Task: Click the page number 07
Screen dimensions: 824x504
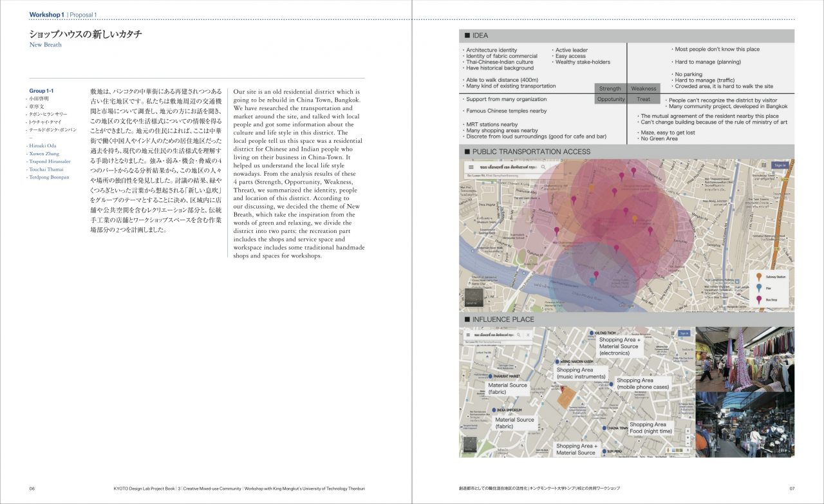Action: point(792,489)
